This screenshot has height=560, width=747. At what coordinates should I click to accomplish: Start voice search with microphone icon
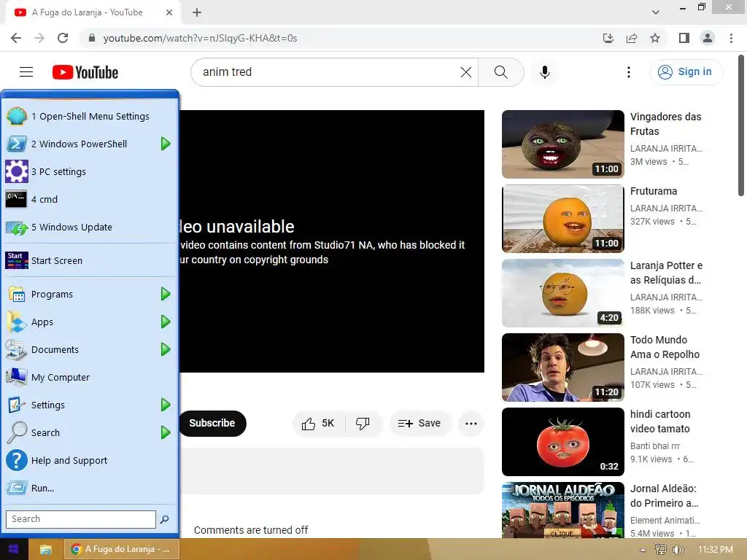(x=545, y=72)
